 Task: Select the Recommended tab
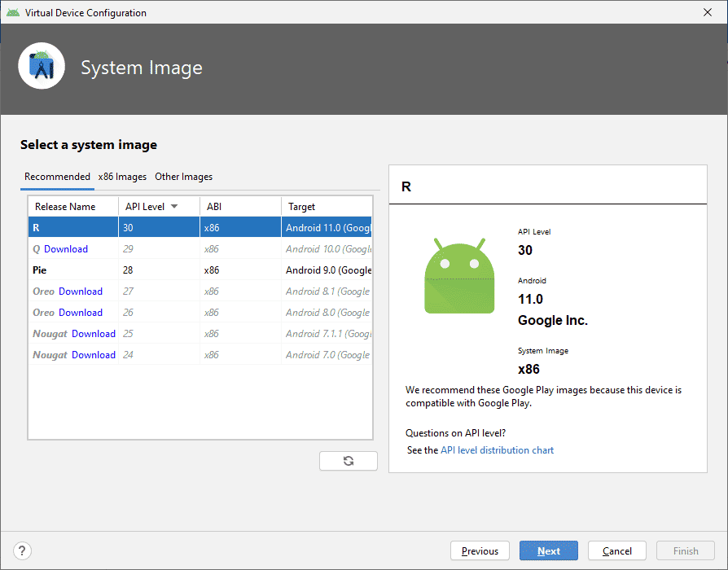[57, 177]
